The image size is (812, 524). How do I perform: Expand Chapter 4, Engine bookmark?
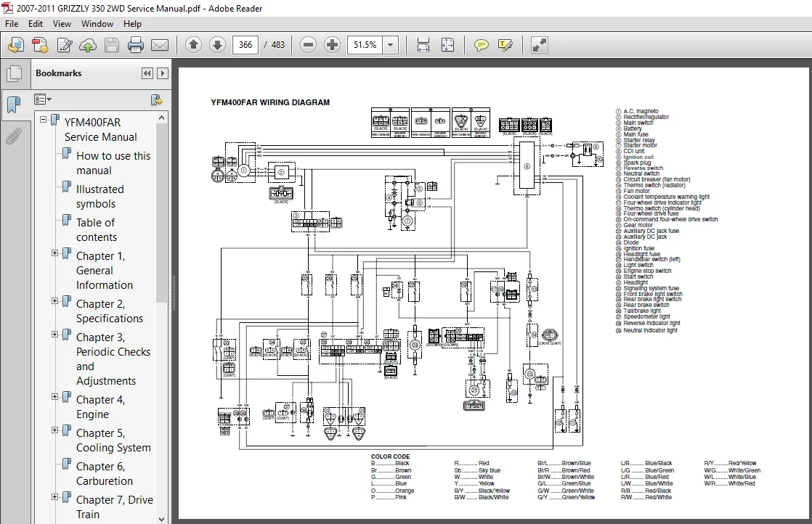55,397
